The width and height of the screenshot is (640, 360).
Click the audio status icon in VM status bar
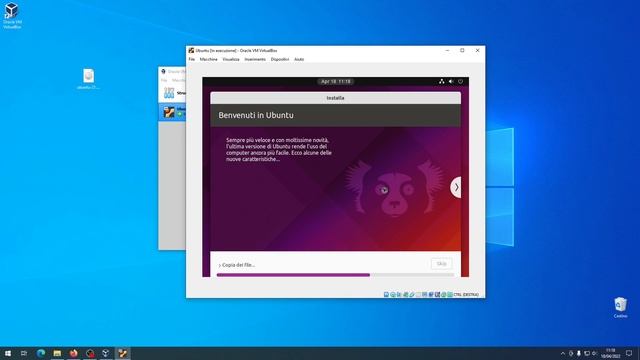click(x=399, y=294)
